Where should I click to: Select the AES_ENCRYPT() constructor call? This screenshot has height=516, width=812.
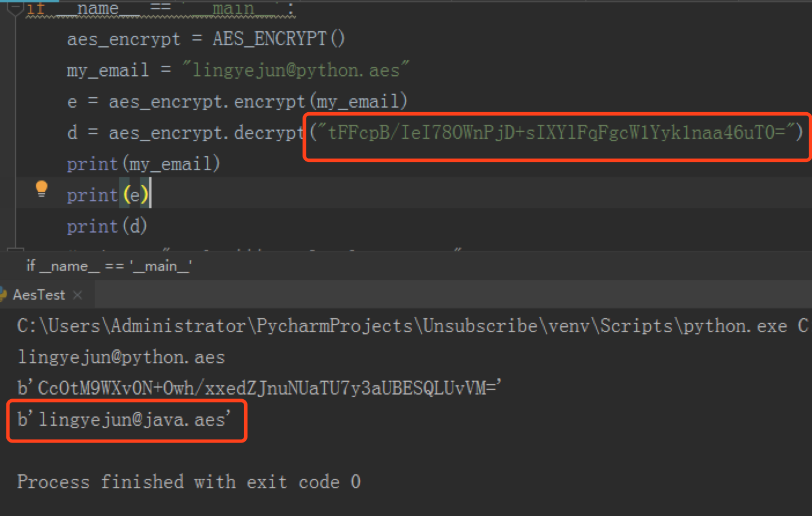(x=278, y=38)
